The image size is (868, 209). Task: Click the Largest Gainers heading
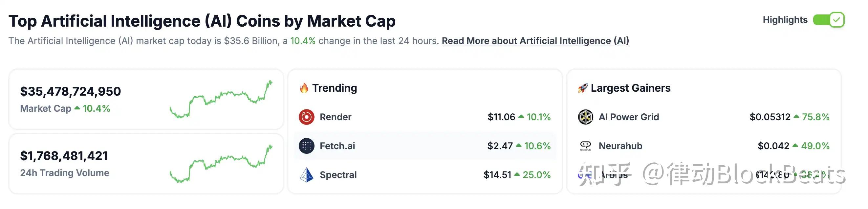point(630,88)
